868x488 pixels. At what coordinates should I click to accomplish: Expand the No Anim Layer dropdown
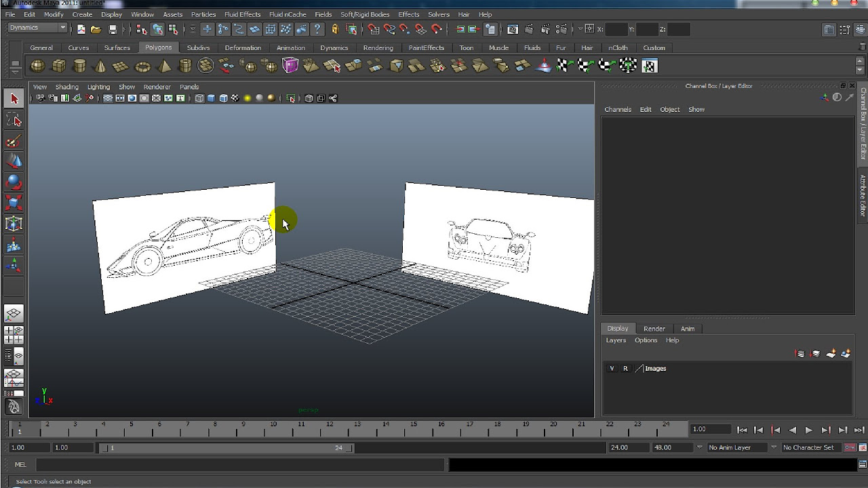(736, 447)
